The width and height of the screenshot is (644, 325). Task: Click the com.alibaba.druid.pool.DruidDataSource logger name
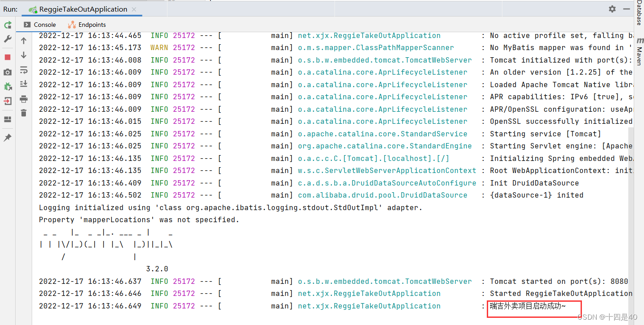click(383, 195)
